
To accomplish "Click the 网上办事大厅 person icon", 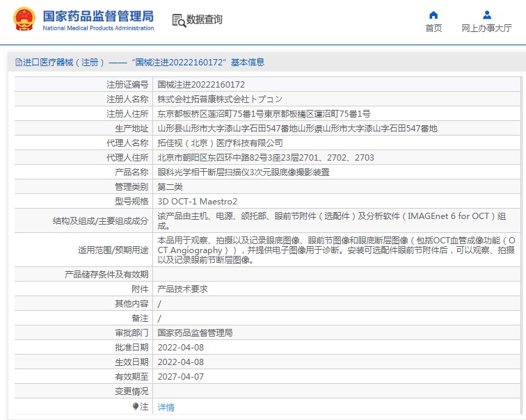I will (487, 15).
